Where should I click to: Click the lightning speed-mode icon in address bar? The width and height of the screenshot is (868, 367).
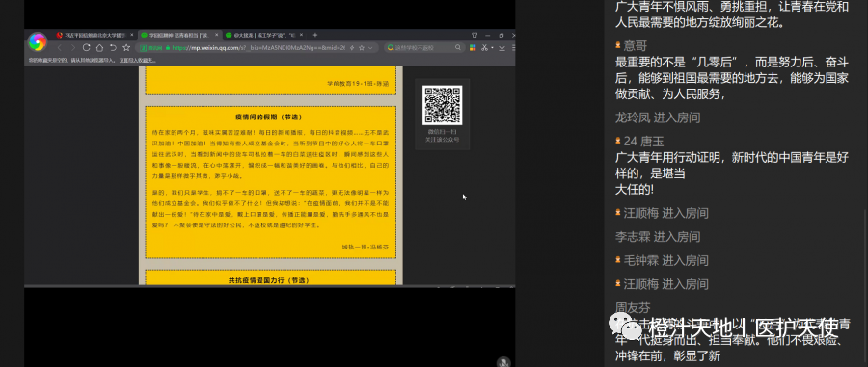pyautogui.click(x=352, y=48)
